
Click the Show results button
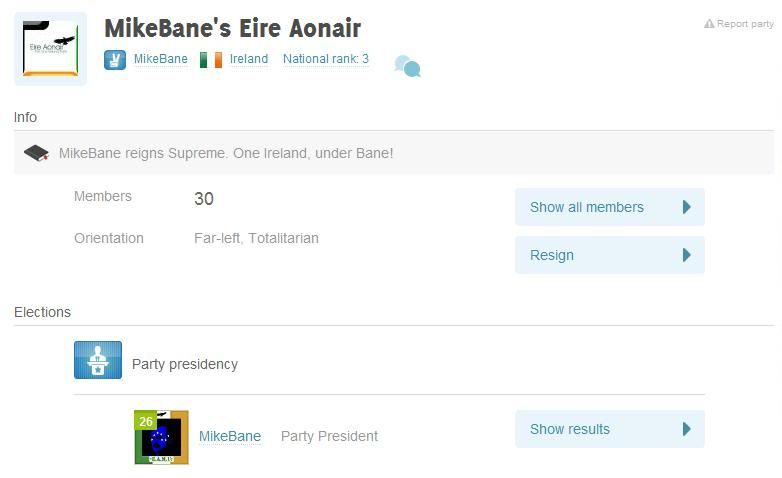[x=610, y=429]
